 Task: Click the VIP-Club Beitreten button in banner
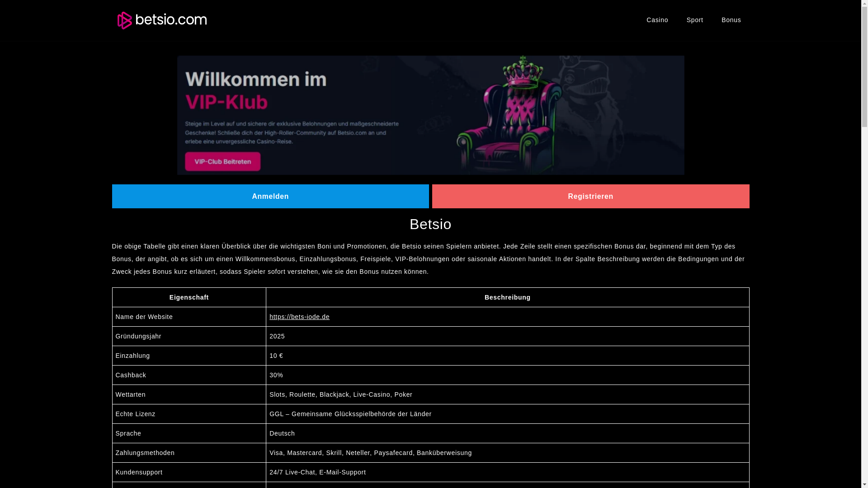pos(222,161)
